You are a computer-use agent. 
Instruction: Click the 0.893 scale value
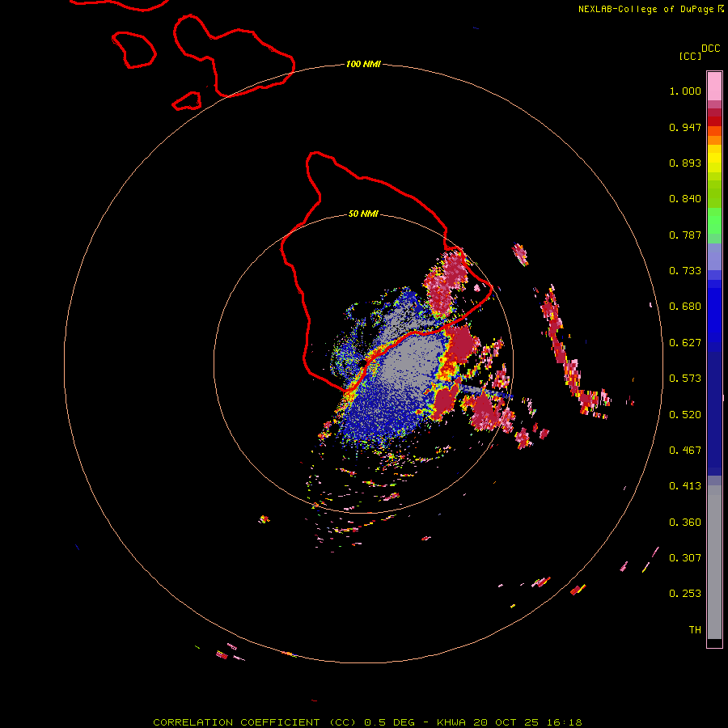click(685, 163)
